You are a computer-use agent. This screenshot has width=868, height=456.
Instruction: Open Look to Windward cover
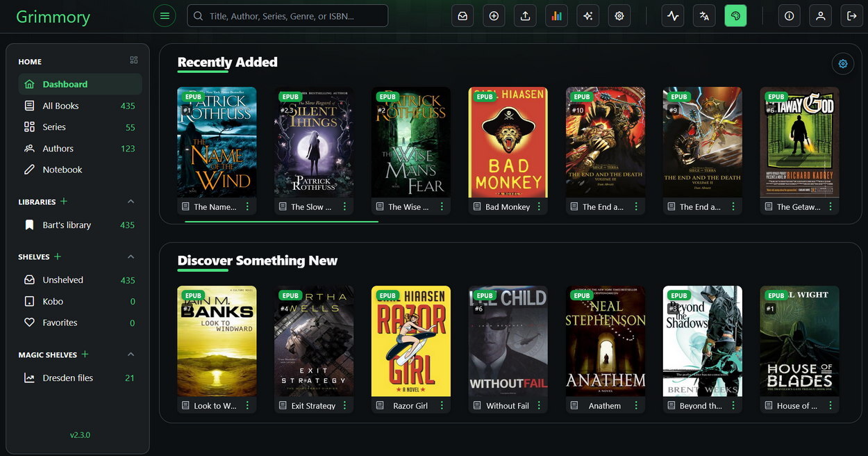(217, 341)
